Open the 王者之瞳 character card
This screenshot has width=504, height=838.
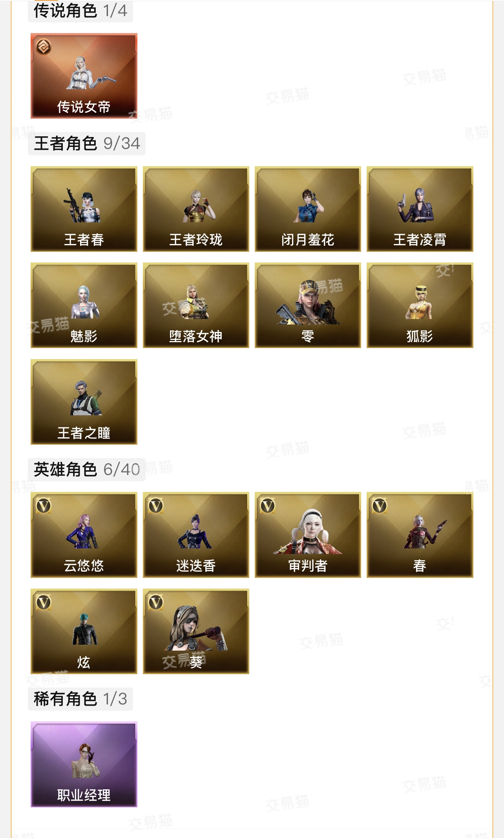(84, 402)
